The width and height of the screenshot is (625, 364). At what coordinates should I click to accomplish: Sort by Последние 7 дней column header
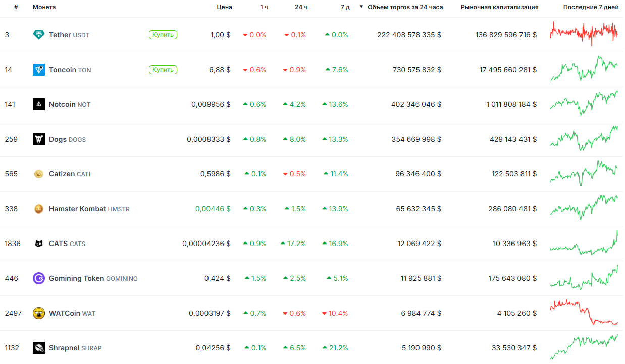coord(591,7)
